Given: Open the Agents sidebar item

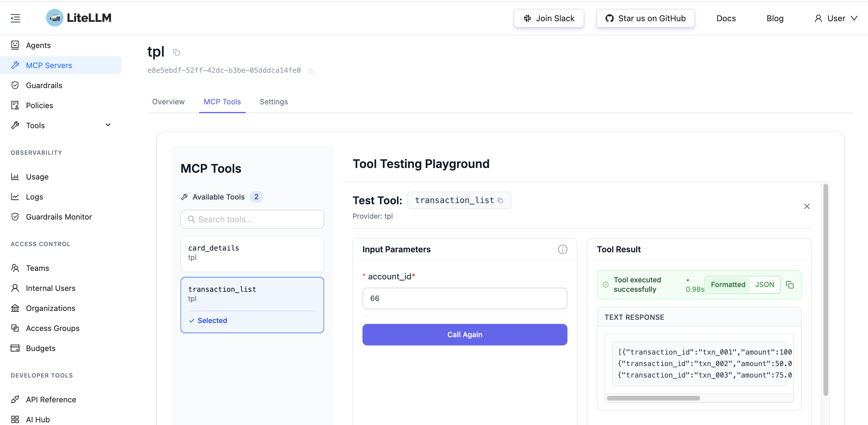Looking at the screenshot, I should pos(61,45).
